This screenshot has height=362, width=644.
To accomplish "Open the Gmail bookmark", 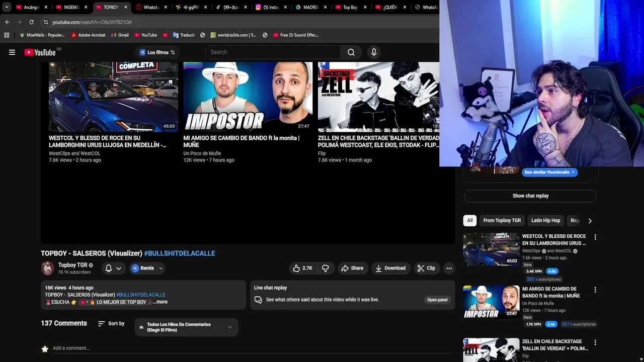I will [x=120, y=35].
